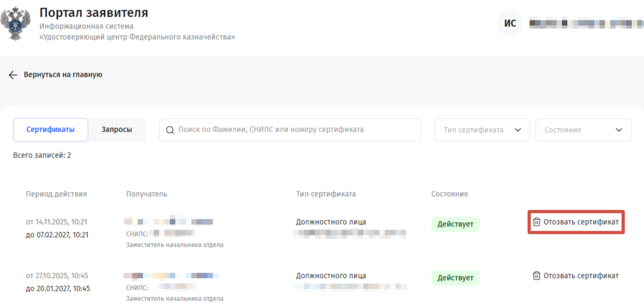
Task: Click the trash icon in the second certificate row
Action: click(537, 276)
